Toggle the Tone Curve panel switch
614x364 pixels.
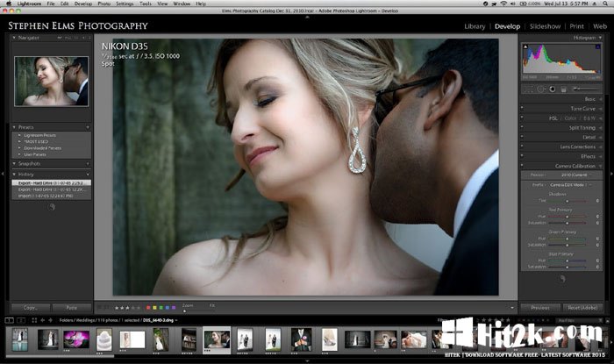[x=522, y=107]
